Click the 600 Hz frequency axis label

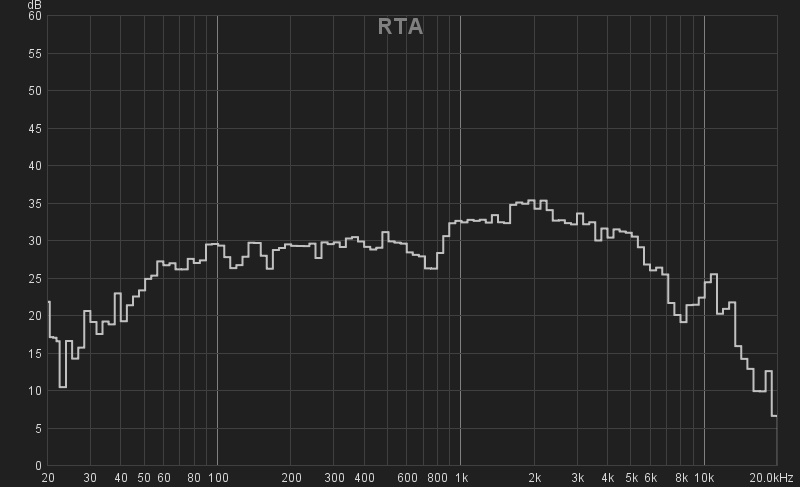(407, 478)
